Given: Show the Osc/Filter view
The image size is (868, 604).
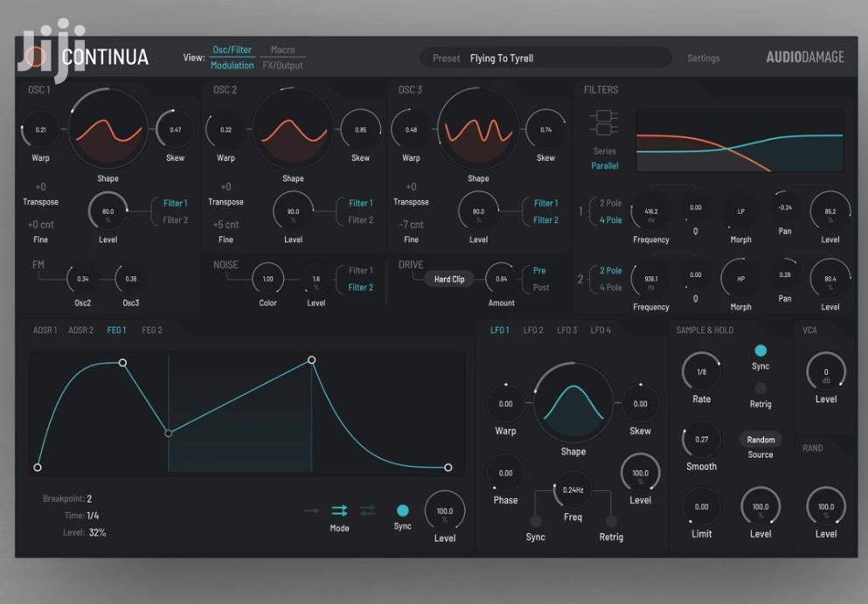Looking at the screenshot, I should tap(232, 50).
